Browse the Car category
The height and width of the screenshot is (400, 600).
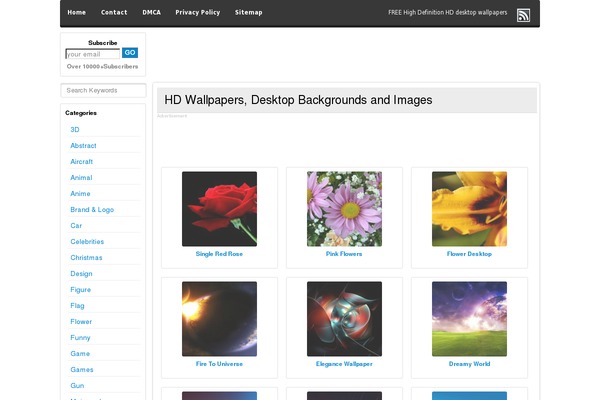tap(76, 226)
